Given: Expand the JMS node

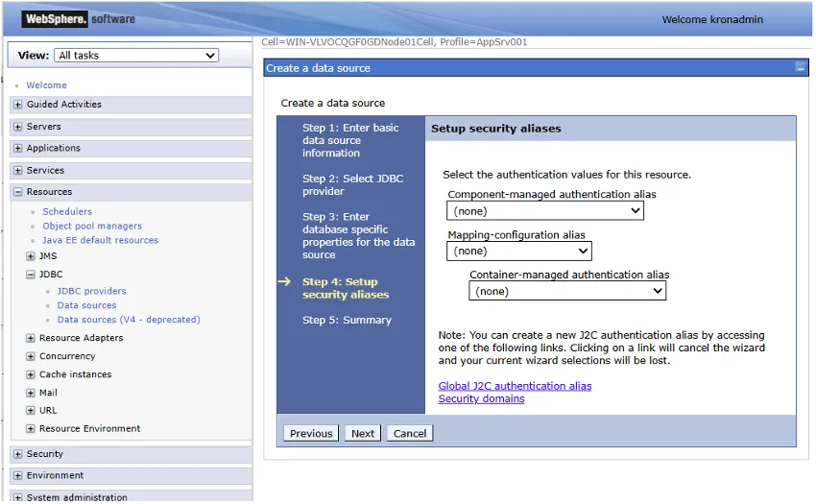Looking at the screenshot, I should point(31,256).
